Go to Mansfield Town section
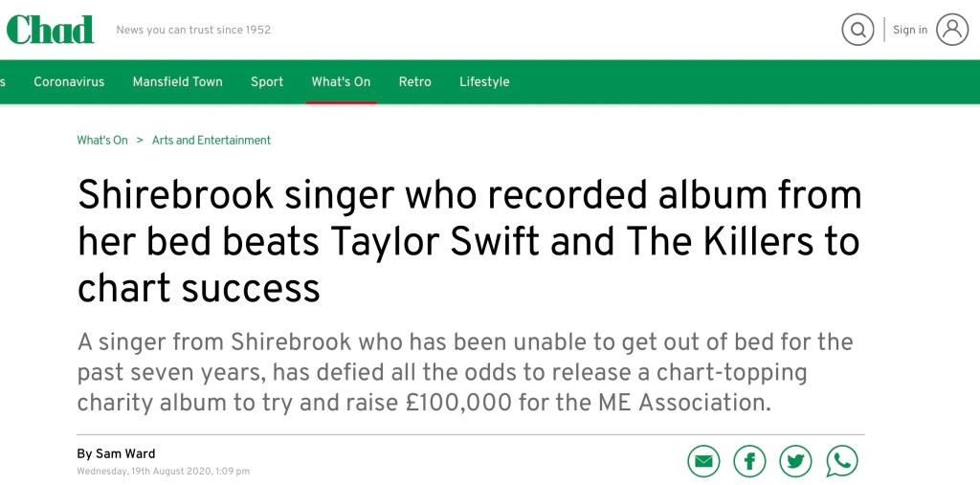 point(177,82)
